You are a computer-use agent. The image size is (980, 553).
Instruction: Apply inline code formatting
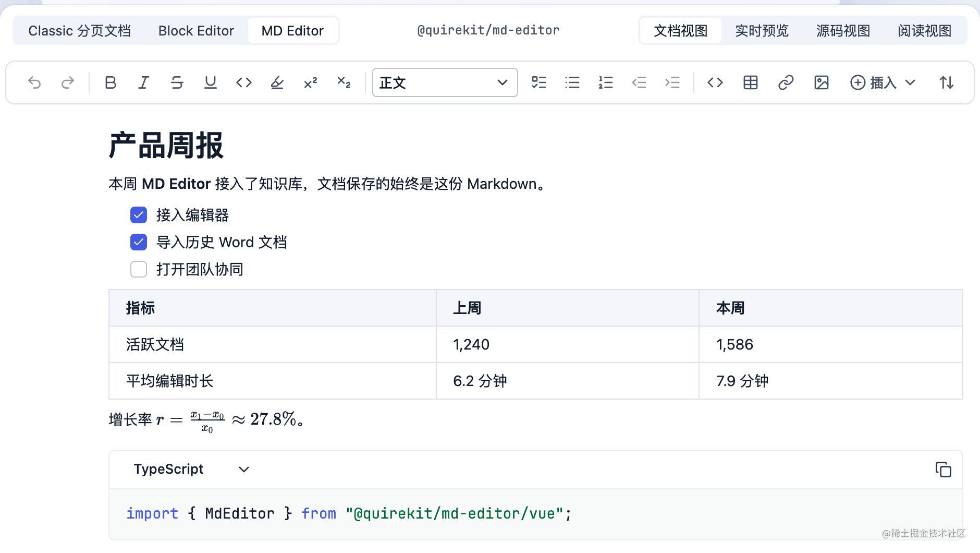pyautogui.click(x=244, y=82)
